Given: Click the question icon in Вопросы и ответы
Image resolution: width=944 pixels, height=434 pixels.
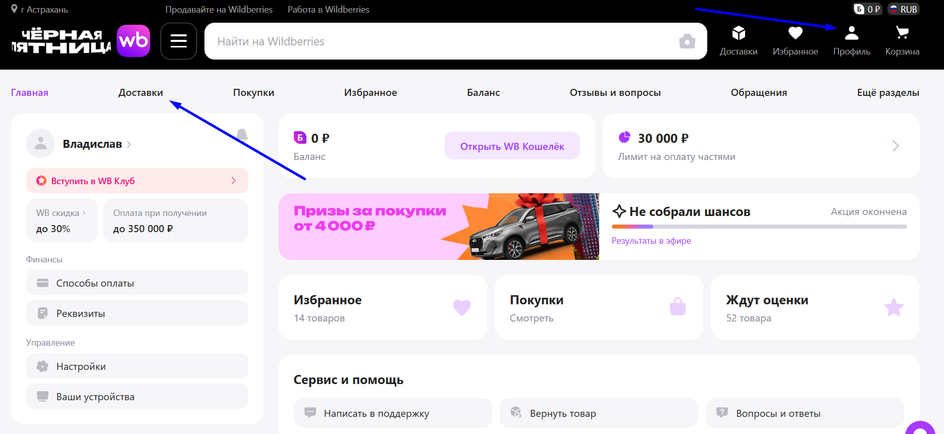Looking at the screenshot, I should coord(722,413).
